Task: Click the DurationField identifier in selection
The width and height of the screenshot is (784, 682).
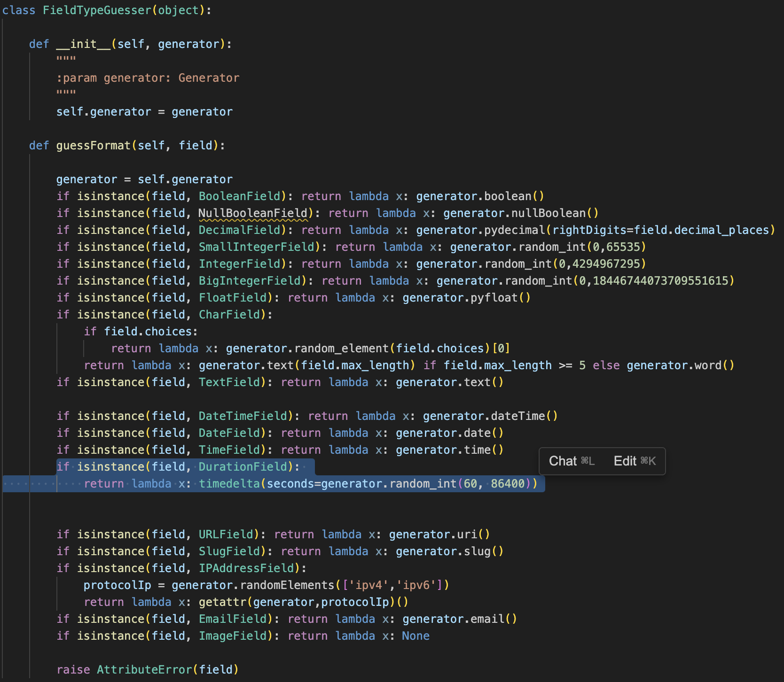Action: pos(243,467)
